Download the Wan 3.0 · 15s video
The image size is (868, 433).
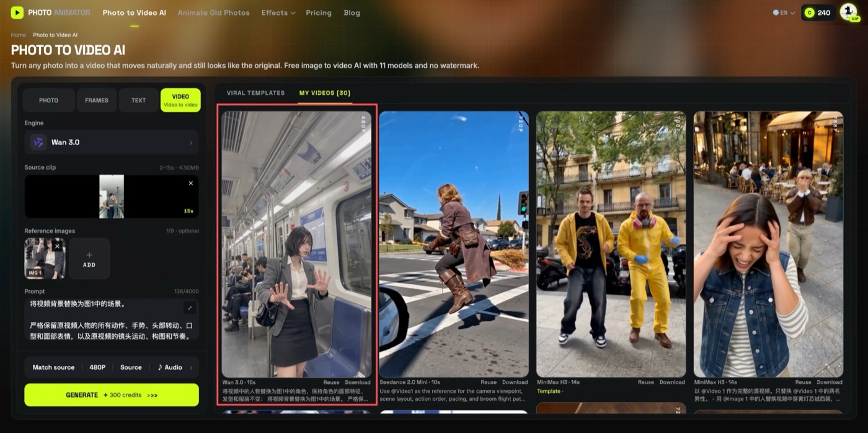[358, 382]
